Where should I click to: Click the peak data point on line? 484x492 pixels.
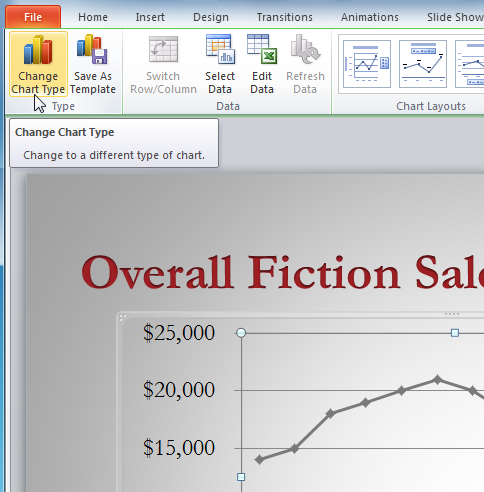coord(437,379)
